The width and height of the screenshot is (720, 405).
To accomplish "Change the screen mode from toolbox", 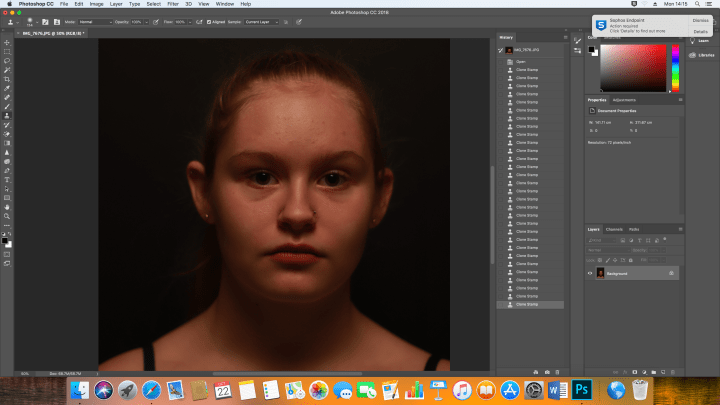I will pyautogui.click(x=7, y=264).
